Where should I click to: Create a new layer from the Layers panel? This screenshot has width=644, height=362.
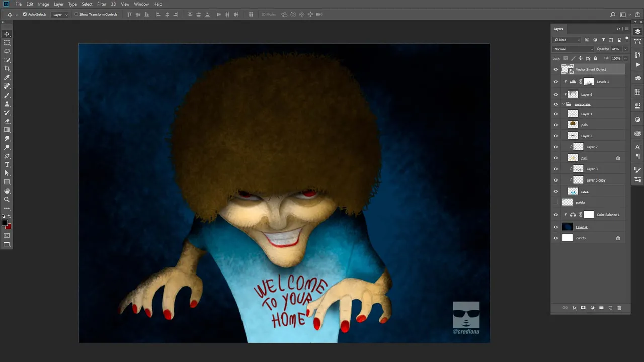610,308
